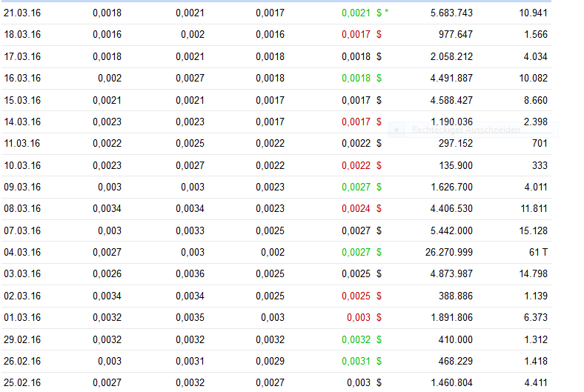Select the turnover value 11.811
The width and height of the screenshot is (584, 392).
click(534, 208)
